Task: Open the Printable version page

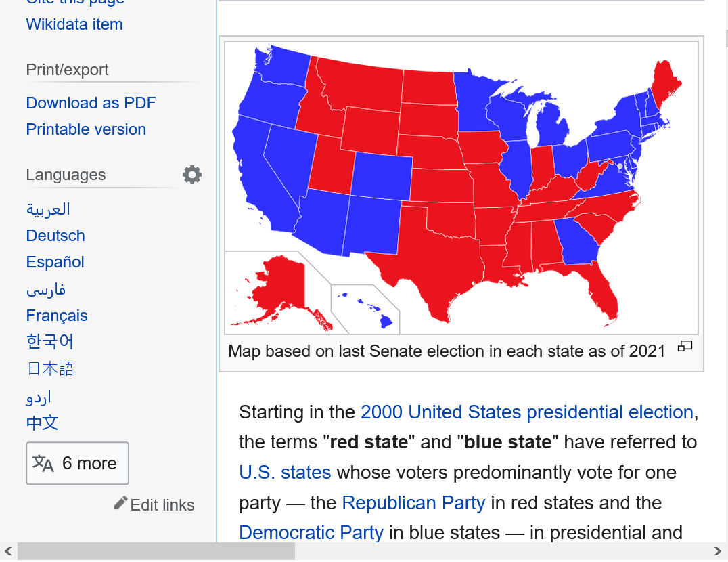Action: (86, 129)
